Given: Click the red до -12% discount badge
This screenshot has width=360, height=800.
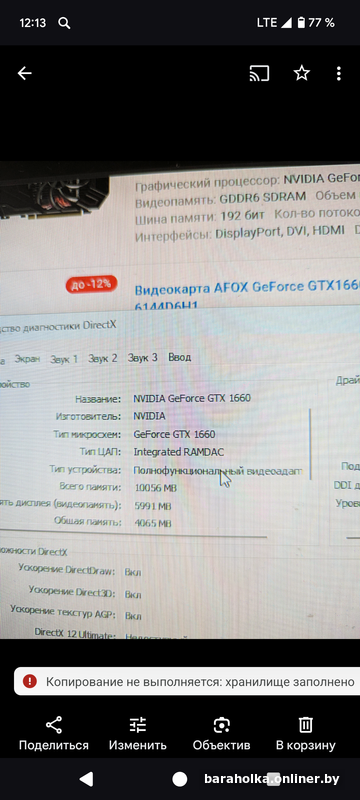Looking at the screenshot, I should click(91, 284).
